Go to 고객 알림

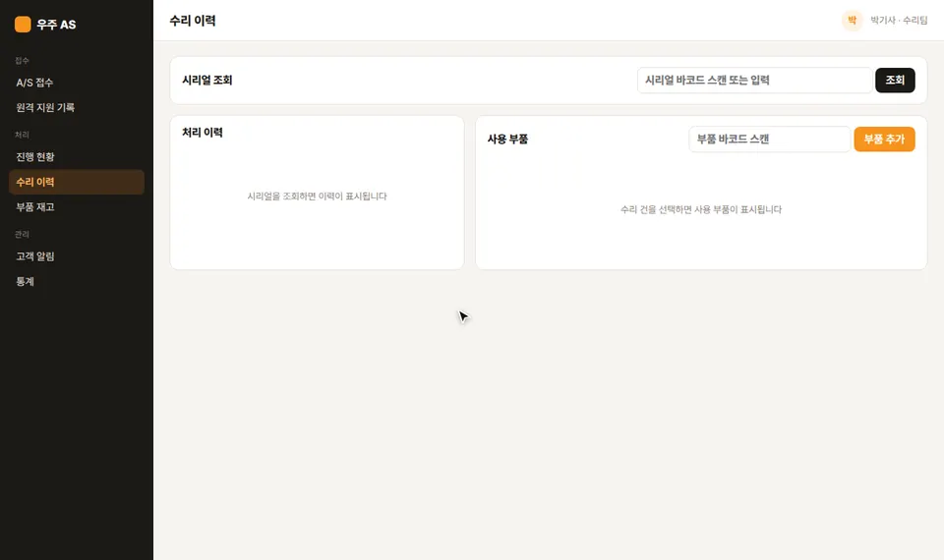point(77,256)
